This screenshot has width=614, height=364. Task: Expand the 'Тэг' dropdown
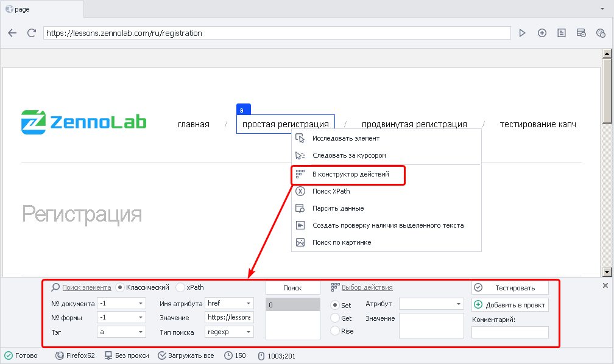click(141, 332)
